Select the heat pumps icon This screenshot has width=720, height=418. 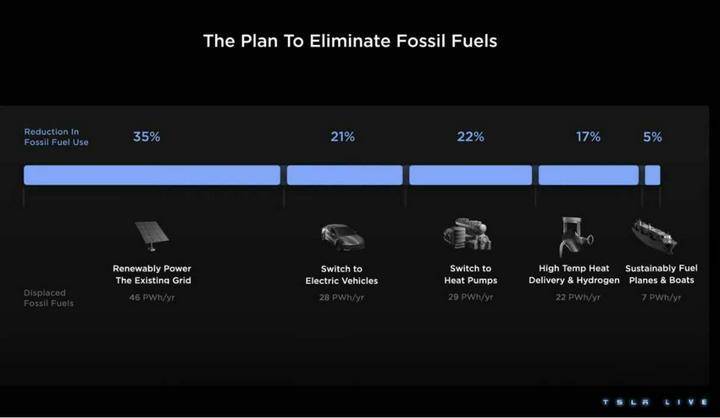coord(467,234)
